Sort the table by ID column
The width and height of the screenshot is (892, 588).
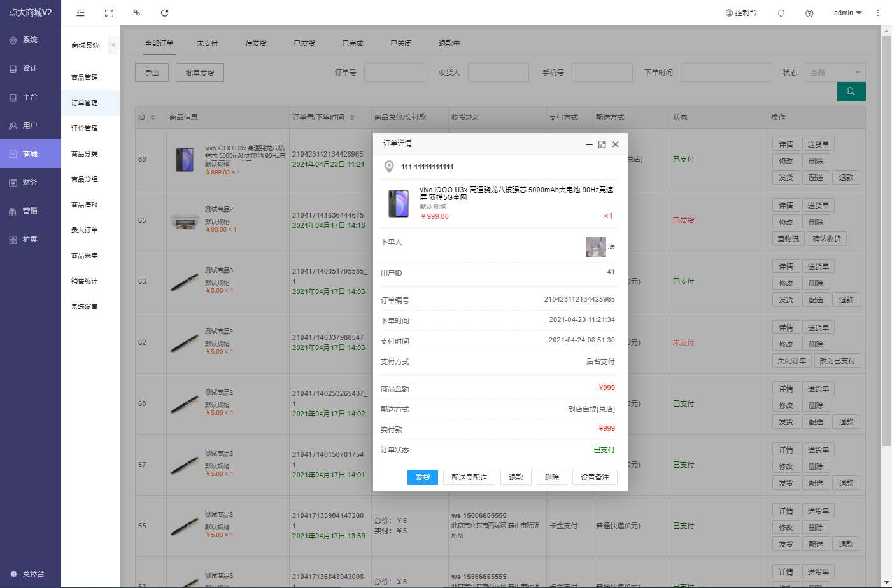click(x=153, y=118)
